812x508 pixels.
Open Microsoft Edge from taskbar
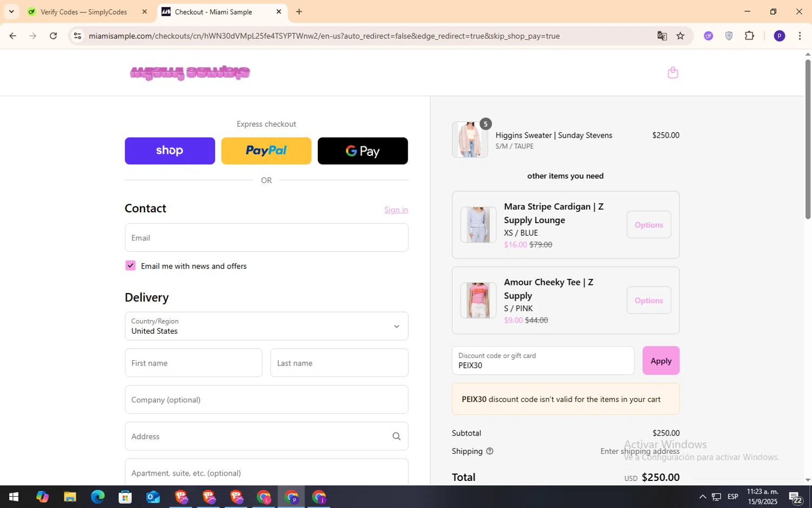pyautogui.click(x=97, y=497)
